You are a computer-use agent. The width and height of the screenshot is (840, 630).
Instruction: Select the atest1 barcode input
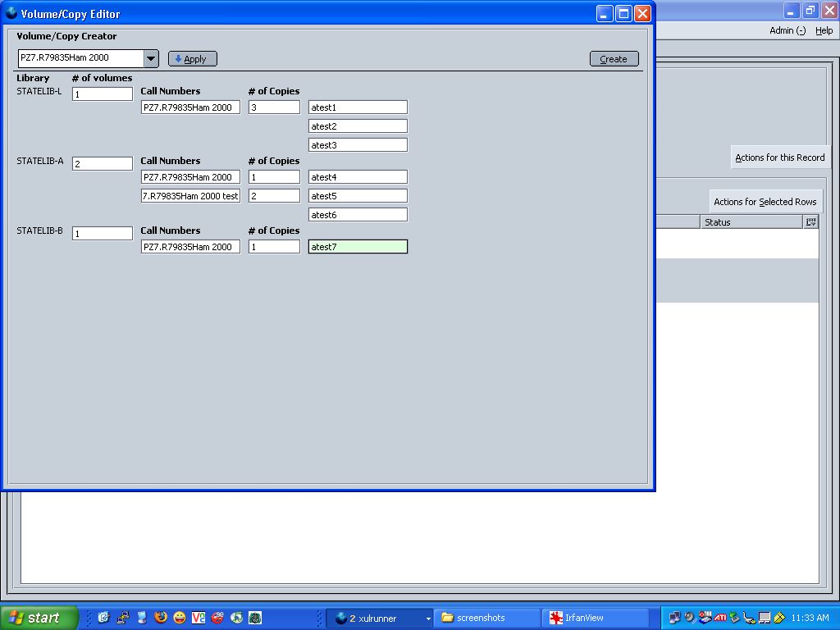[x=358, y=107]
